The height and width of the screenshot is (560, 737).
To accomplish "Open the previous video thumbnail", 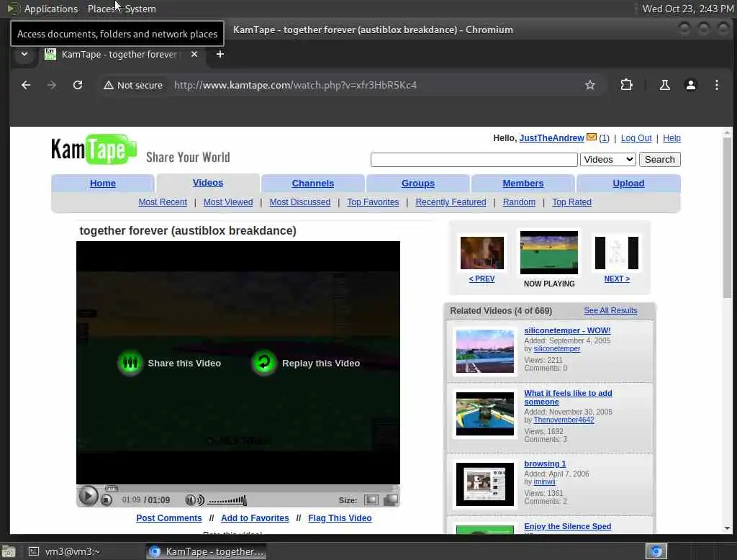I will pos(481,253).
